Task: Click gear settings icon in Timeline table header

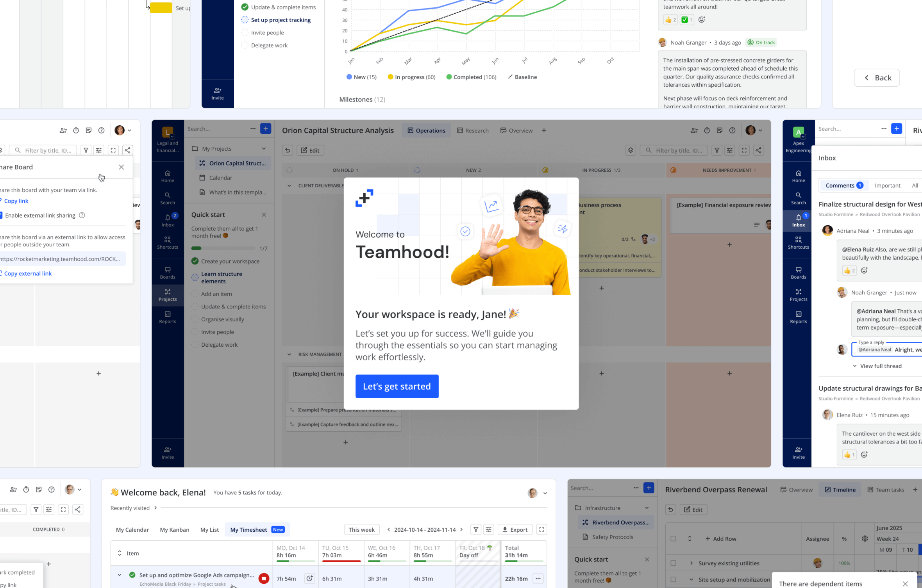Action: click(865, 538)
